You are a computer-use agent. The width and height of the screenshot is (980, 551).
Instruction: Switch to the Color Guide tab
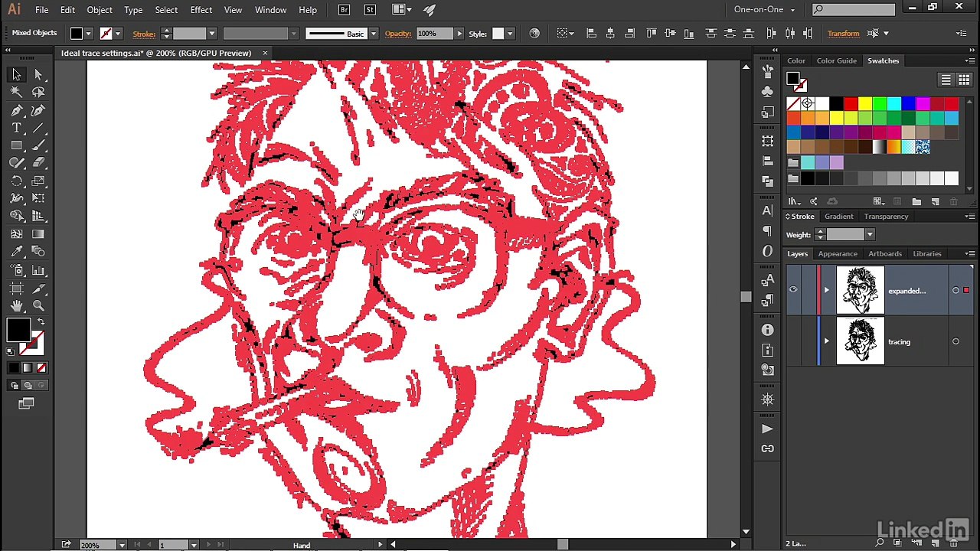point(836,60)
